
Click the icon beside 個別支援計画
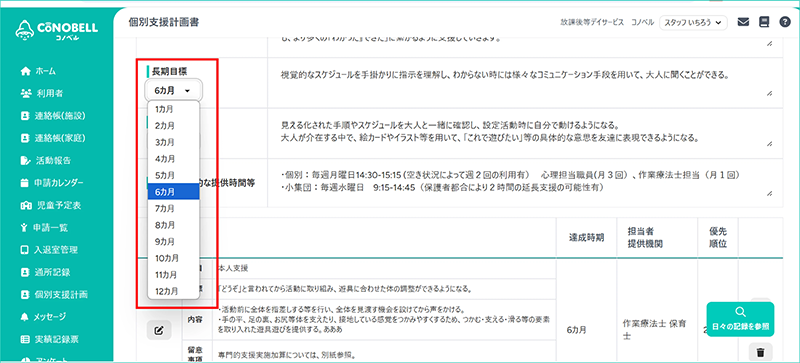[x=25, y=295]
